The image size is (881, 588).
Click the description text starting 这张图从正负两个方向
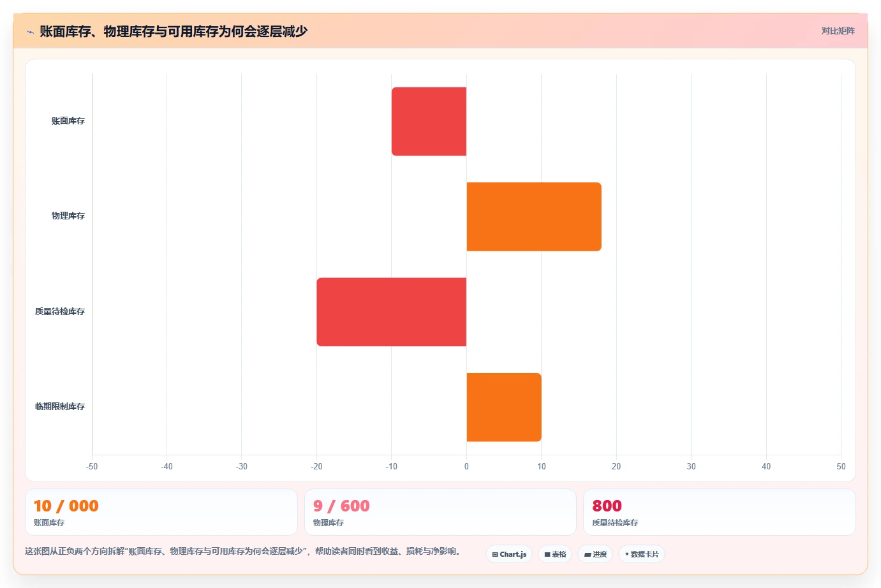tap(242, 552)
